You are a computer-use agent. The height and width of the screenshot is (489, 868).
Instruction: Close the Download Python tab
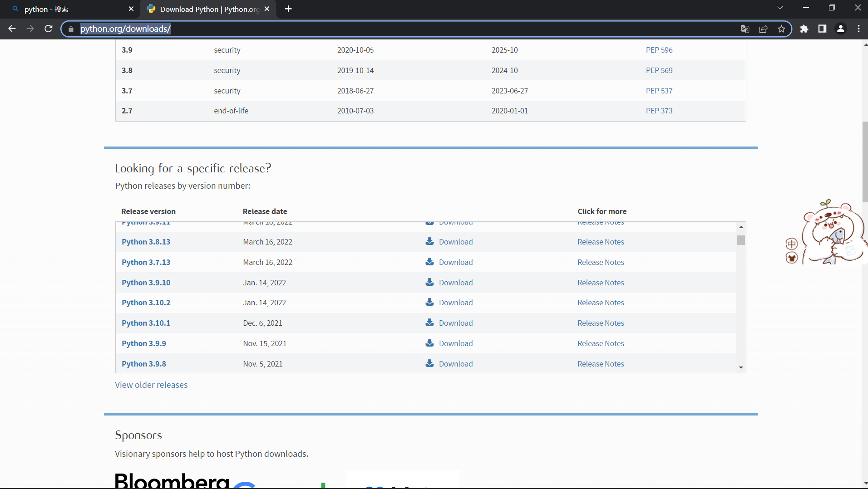point(267,9)
